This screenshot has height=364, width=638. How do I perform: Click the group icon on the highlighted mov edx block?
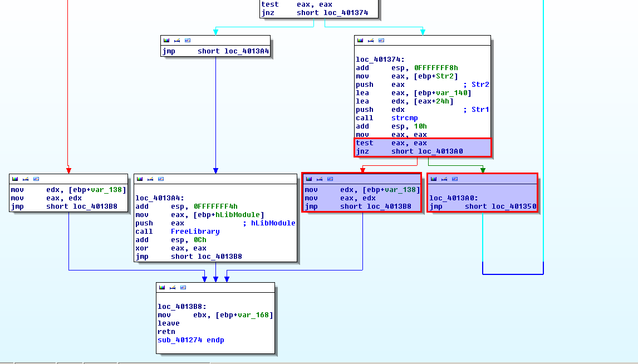click(x=330, y=179)
